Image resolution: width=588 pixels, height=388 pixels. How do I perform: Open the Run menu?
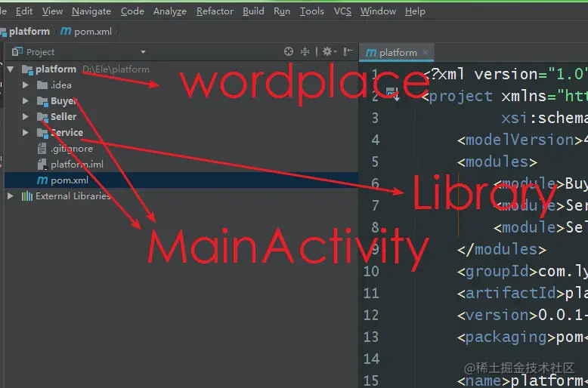coord(282,11)
